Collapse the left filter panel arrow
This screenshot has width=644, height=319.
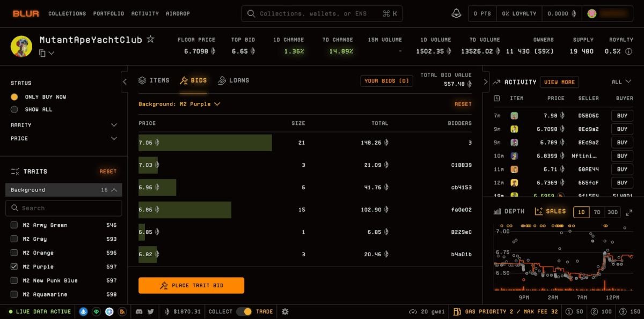(125, 82)
